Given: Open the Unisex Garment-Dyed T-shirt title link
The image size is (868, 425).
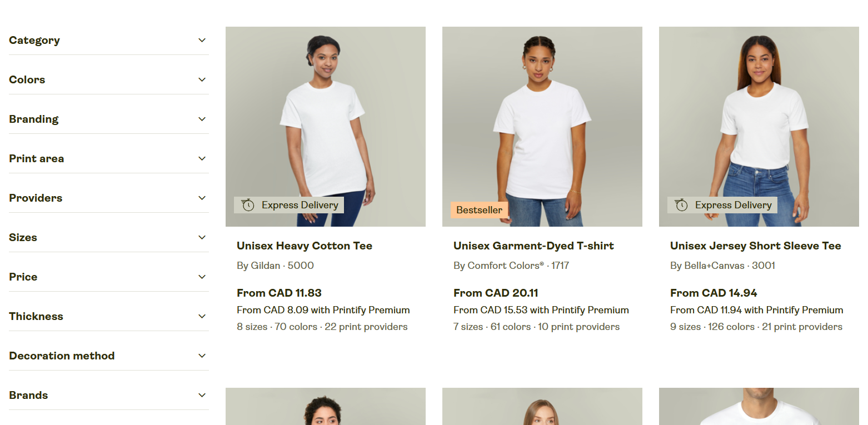Looking at the screenshot, I should coord(533,246).
